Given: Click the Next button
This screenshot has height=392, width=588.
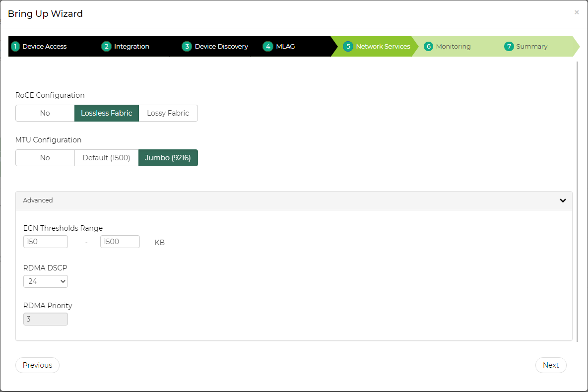Looking at the screenshot, I should pyautogui.click(x=550, y=365).
